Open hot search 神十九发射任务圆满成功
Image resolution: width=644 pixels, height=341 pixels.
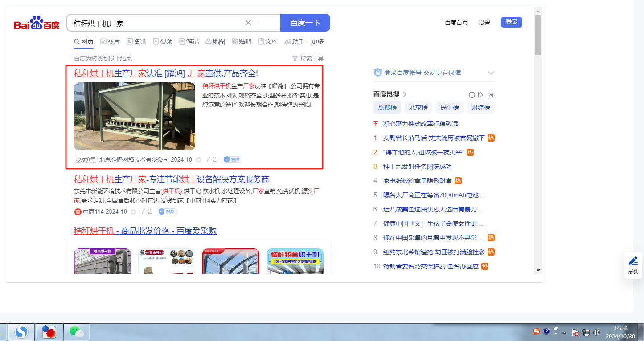418,166
